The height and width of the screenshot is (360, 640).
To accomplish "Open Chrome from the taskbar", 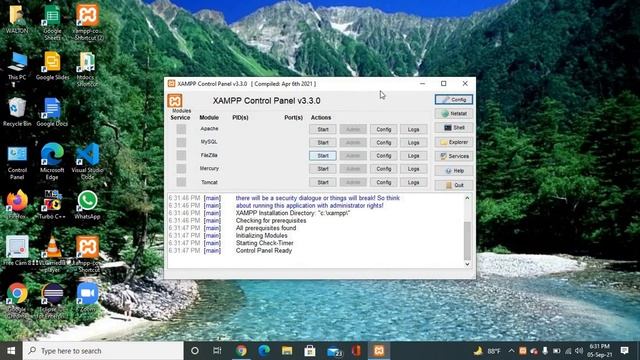I will (241, 351).
